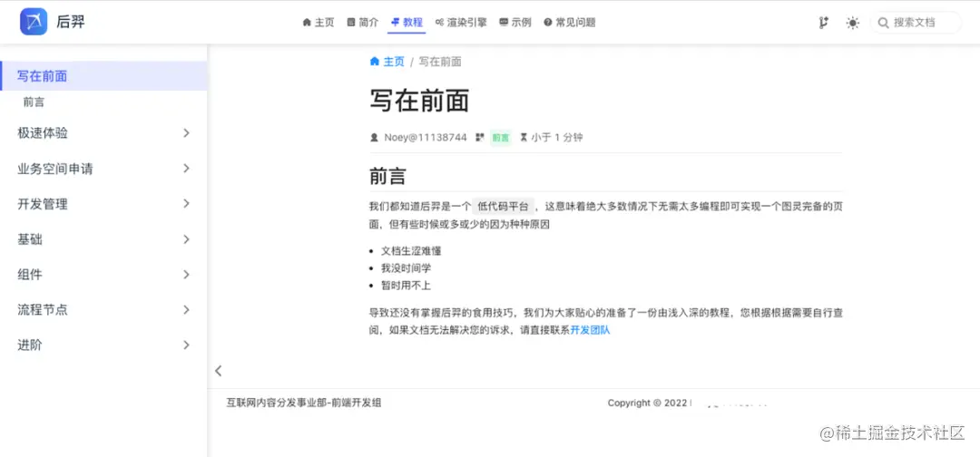This screenshot has height=457, width=980.
Task: Click the reading time hourglass icon
Action: pyautogui.click(x=524, y=137)
